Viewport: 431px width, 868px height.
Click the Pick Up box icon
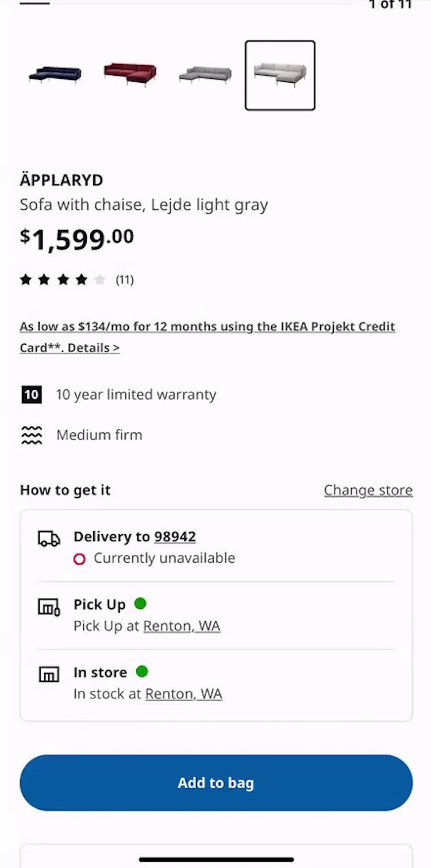[49, 606]
